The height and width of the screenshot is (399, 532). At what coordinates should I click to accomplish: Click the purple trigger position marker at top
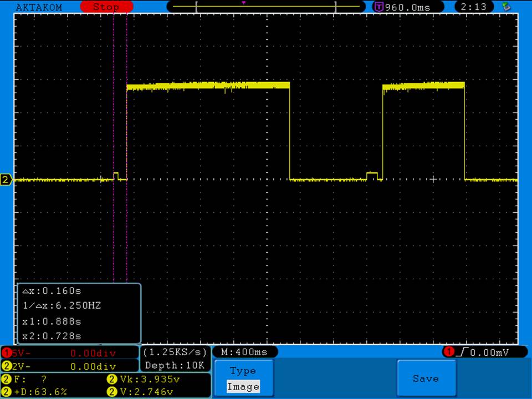244,3
